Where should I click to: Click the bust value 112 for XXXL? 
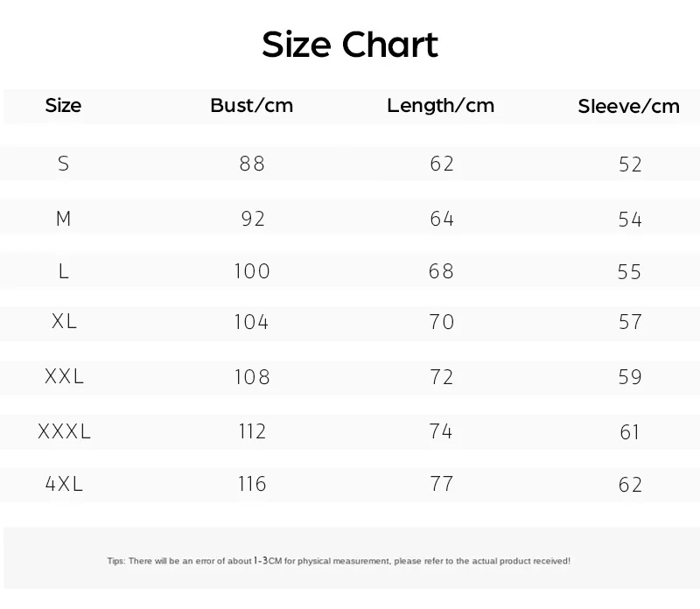tap(252, 431)
